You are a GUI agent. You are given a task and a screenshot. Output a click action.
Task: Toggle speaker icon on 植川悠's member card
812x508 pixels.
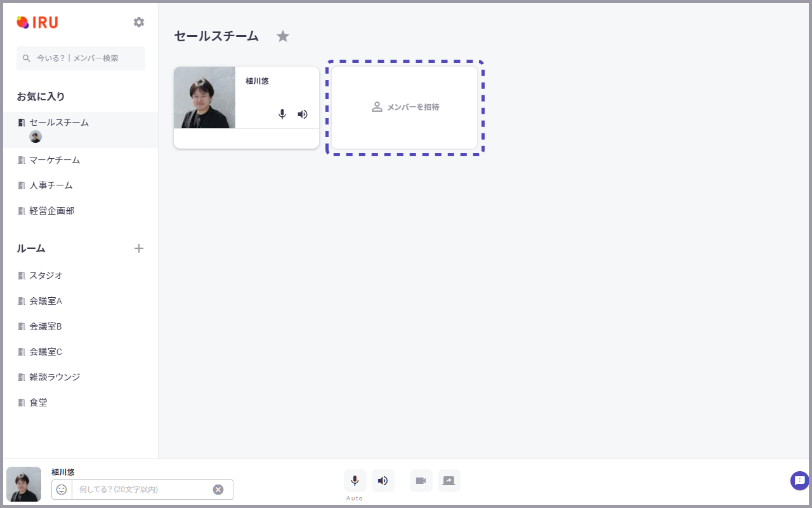(x=303, y=114)
